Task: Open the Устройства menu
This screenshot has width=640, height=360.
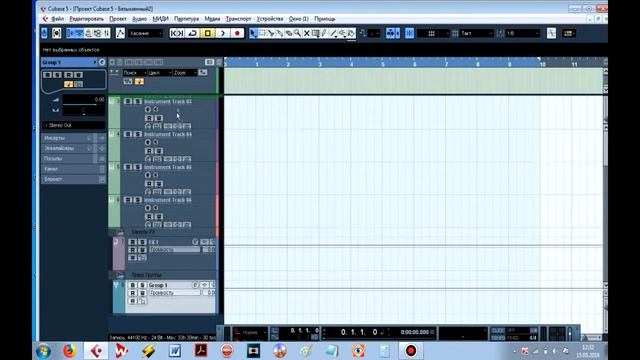Action: pyautogui.click(x=270, y=19)
